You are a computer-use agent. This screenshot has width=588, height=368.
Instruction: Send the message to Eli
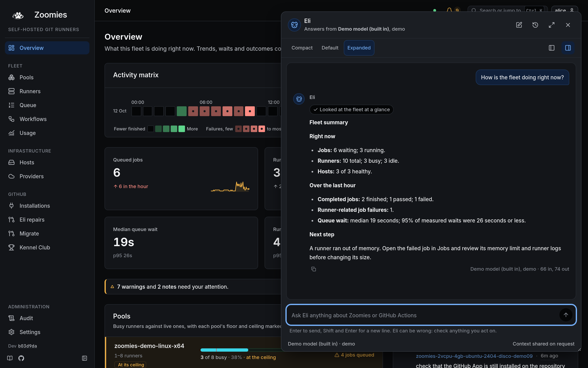(566, 315)
